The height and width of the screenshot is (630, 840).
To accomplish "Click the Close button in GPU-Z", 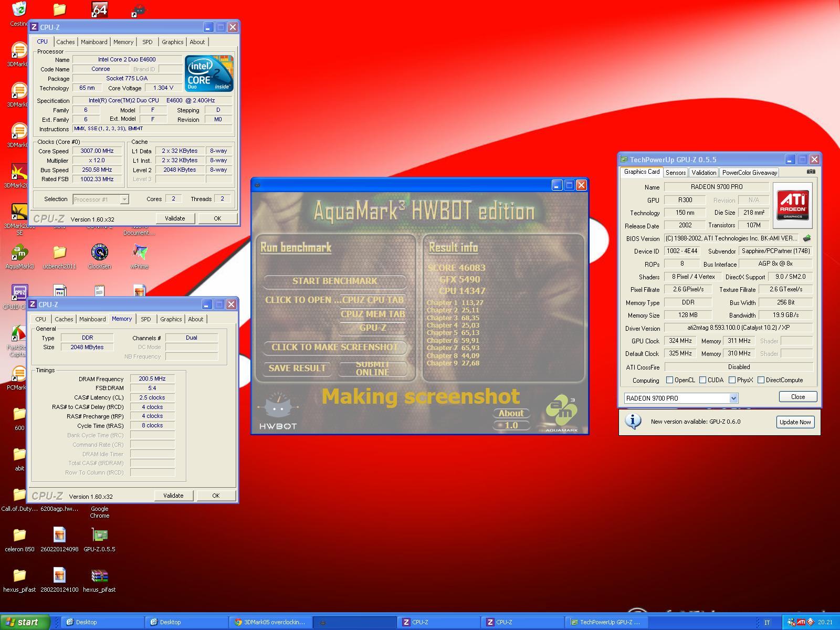I will (x=797, y=397).
